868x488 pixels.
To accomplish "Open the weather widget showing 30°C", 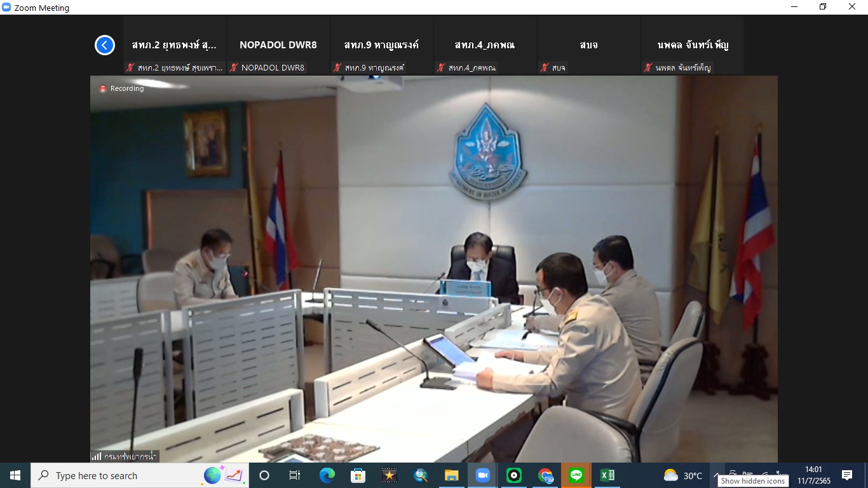I will [x=682, y=475].
